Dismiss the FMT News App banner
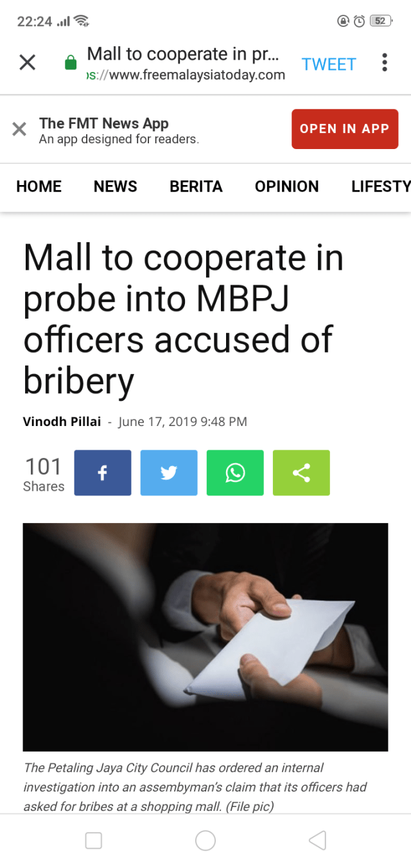Screen dimensions: 411x868 pyautogui.click(x=19, y=129)
